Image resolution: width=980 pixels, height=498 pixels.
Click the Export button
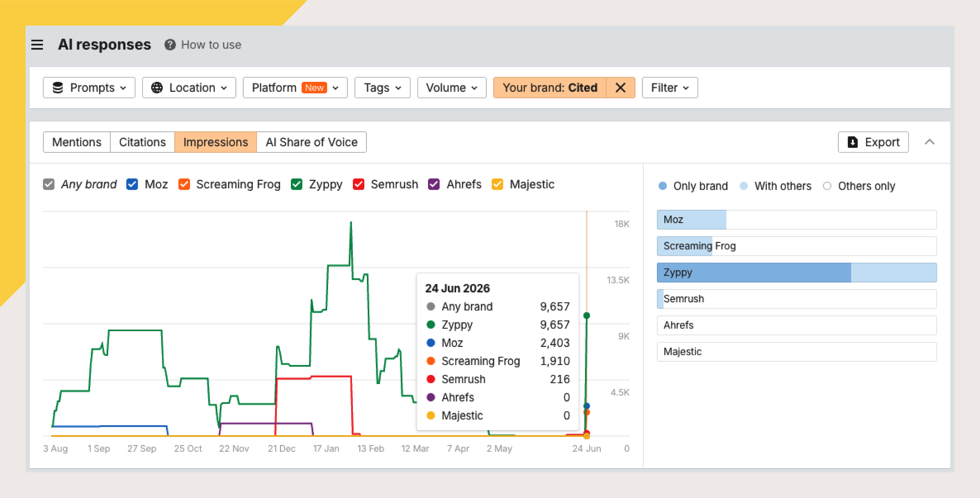(873, 142)
